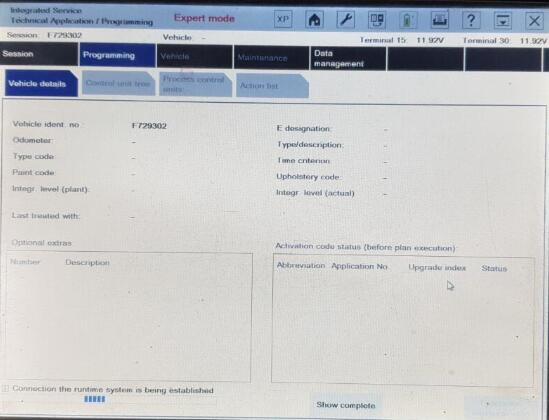
Task: Go to the home screen icon
Action: pyautogui.click(x=314, y=20)
